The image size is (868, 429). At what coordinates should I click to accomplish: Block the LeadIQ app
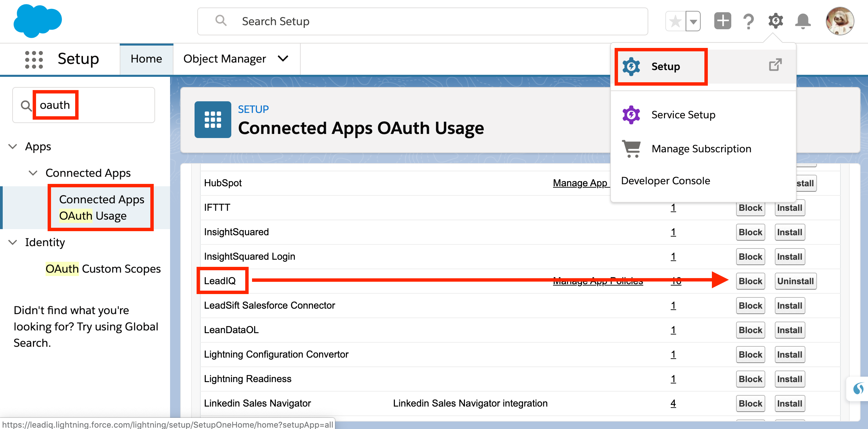click(750, 281)
